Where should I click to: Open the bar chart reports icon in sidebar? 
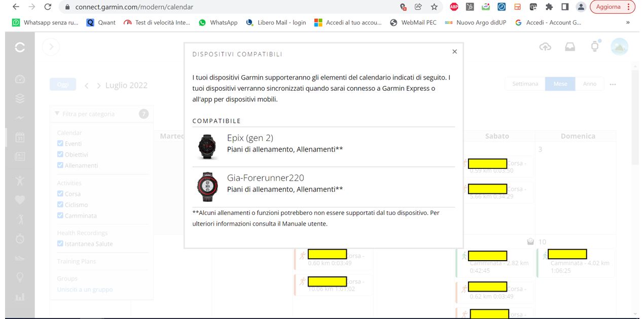tap(20, 297)
